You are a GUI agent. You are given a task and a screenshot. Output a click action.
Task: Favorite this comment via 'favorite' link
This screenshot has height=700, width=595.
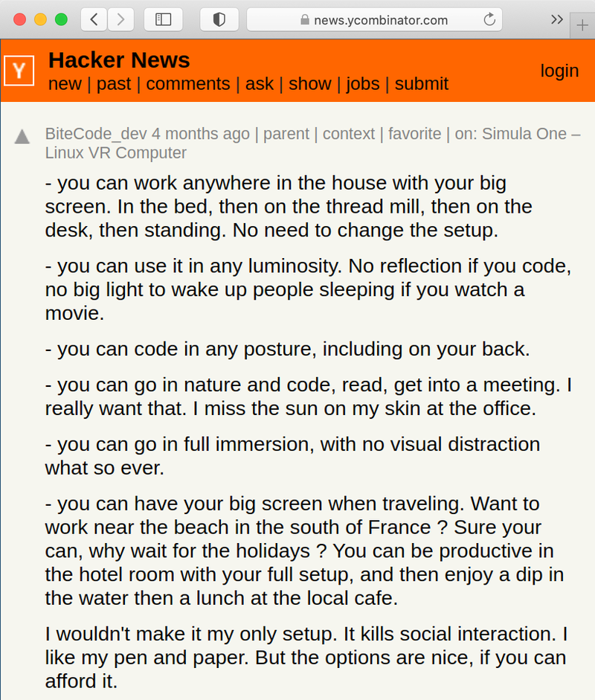coord(414,134)
